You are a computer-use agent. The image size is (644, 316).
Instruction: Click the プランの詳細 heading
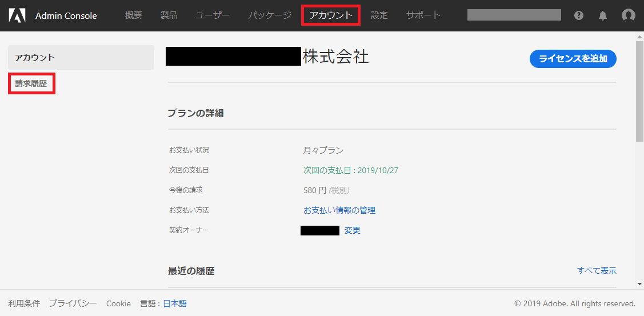(195, 113)
